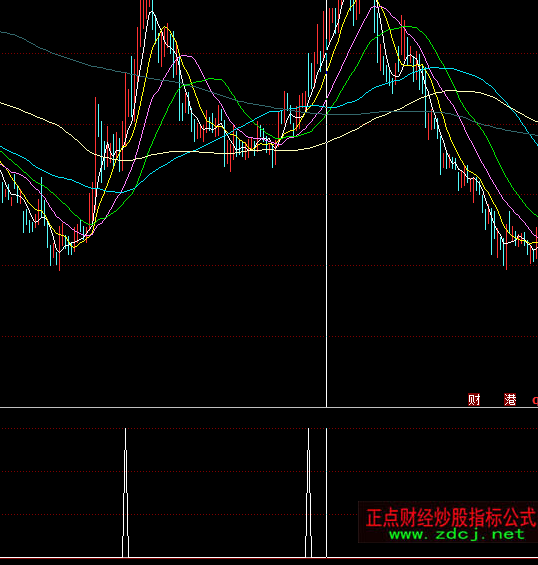This screenshot has width=538, height=565.
Task: Click the first white signal spike in the indicator panel
Action: (125, 493)
